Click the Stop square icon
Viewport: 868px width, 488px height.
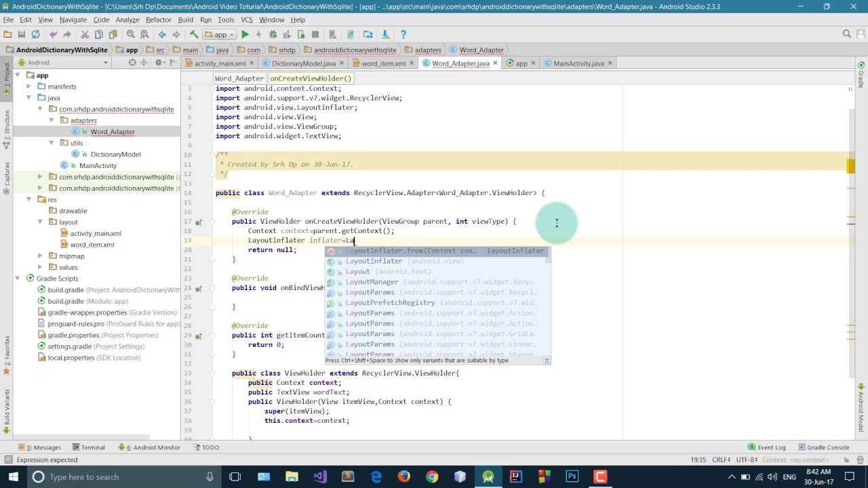(x=315, y=35)
